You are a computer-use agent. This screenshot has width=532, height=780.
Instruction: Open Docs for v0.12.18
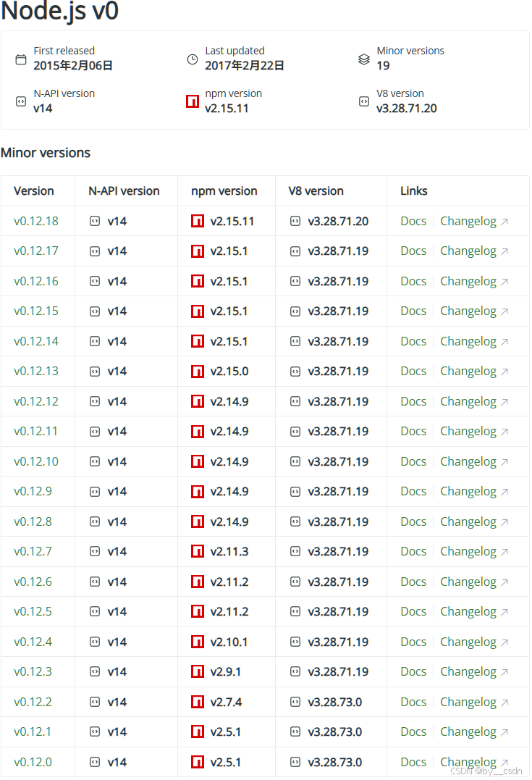point(414,222)
